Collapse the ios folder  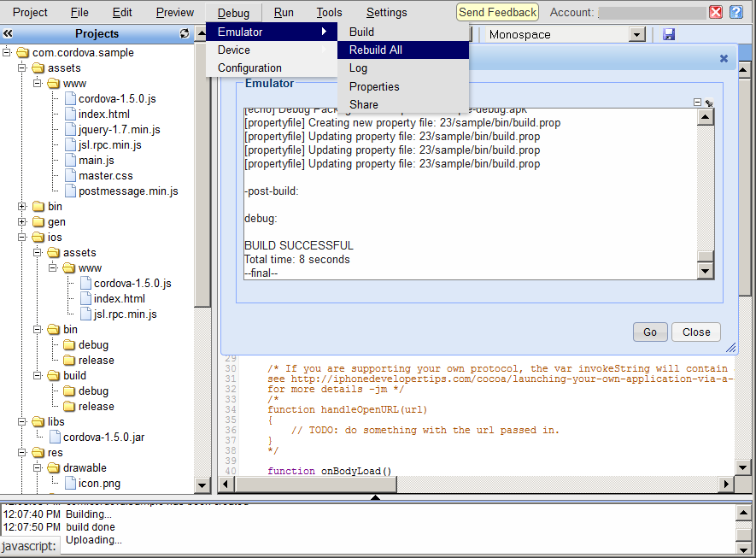[x=22, y=238]
